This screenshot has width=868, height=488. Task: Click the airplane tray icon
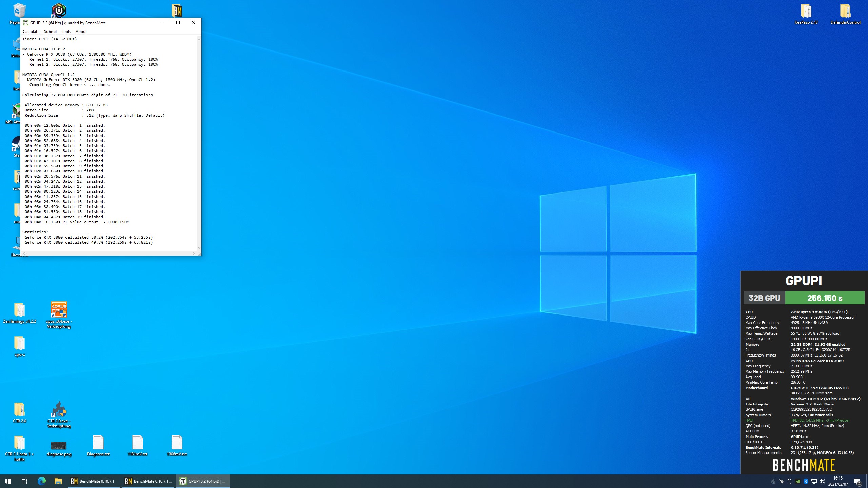click(x=782, y=481)
